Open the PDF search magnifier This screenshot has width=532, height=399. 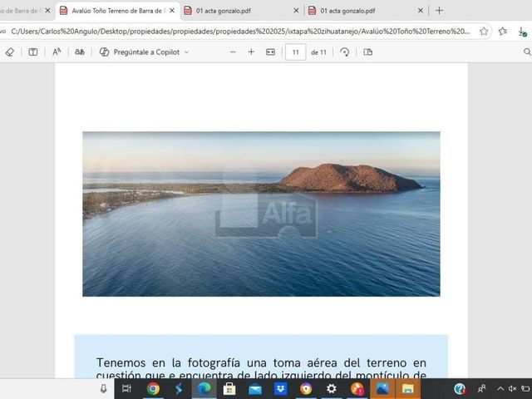(527, 52)
